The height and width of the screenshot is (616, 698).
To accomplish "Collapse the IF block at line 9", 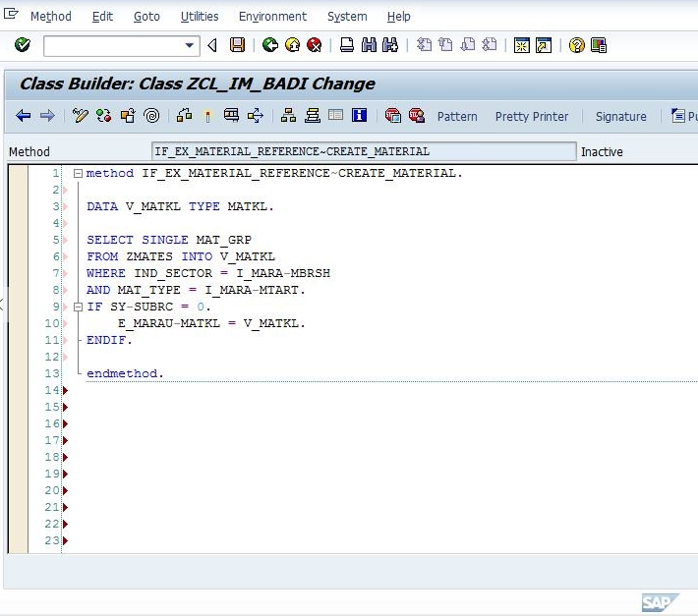I will click(78, 307).
